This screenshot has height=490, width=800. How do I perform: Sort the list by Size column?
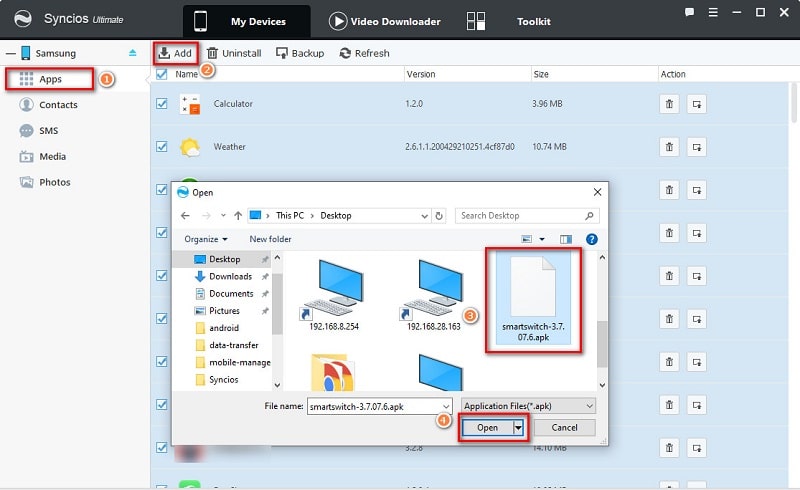[x=541, y=75]
